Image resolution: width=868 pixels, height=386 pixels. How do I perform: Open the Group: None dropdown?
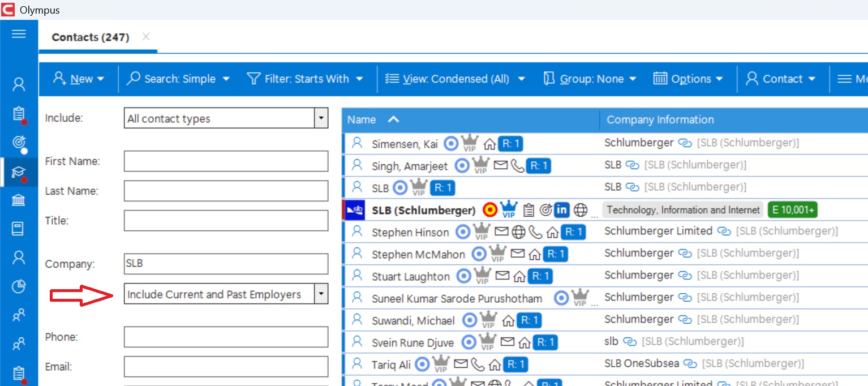pyautogui.click(x=590, y=79)
